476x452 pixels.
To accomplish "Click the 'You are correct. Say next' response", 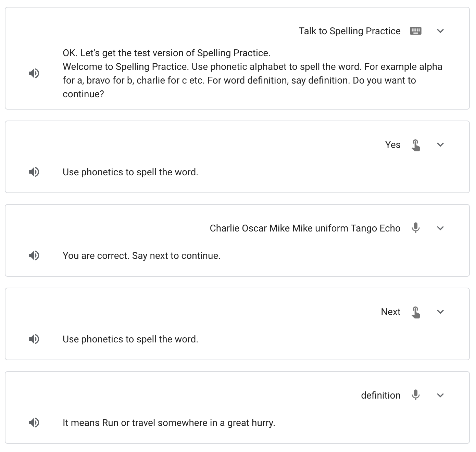I will tap(141, 255).
